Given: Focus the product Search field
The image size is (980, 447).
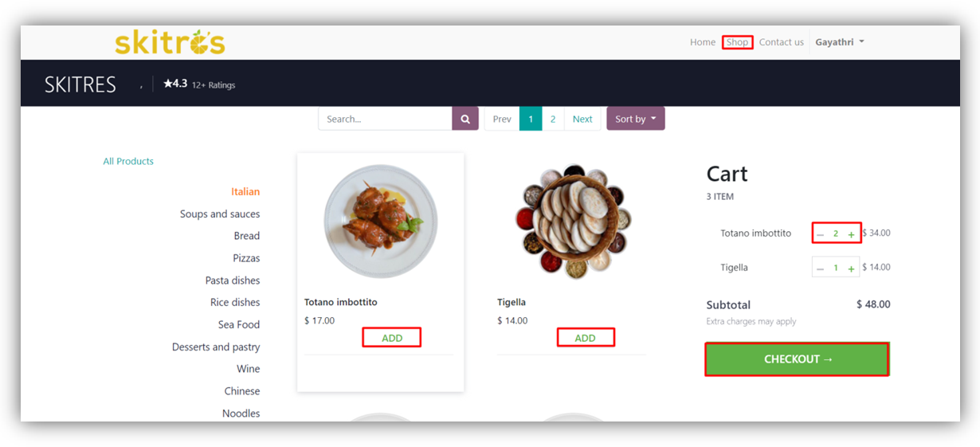Looking at the screenshot, I should click(x=386, y=119).
